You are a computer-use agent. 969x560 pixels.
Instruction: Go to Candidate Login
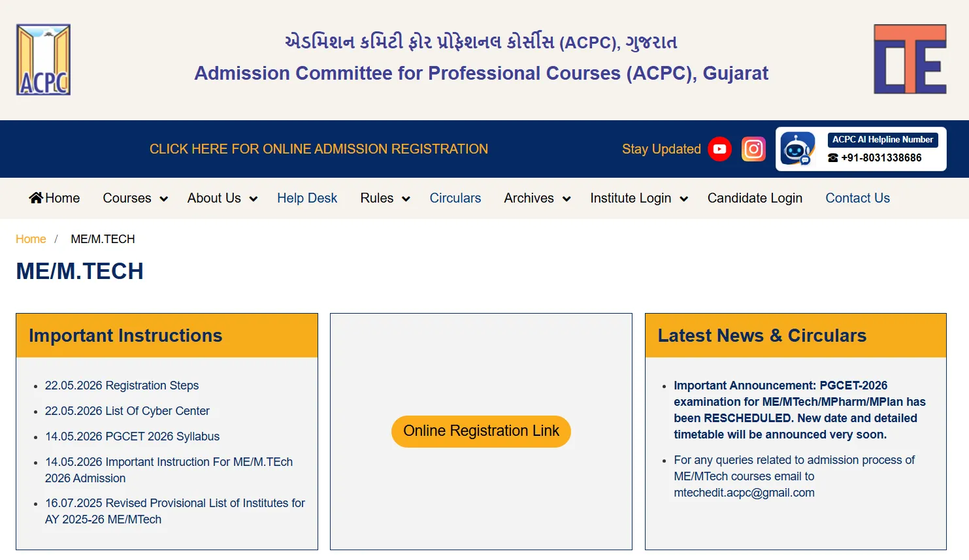tap(755, 198)
